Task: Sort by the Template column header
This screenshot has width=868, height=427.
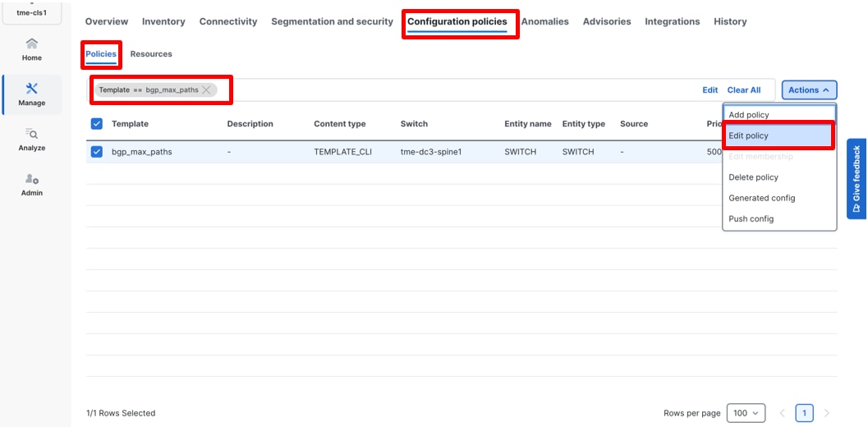Action: click(130, 123)
